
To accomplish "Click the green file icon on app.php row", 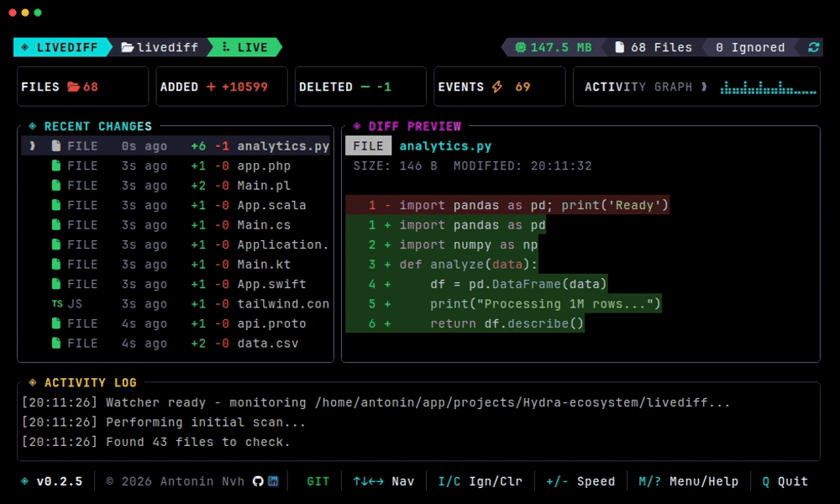I will pyautogui.click(x=55, y=165).
